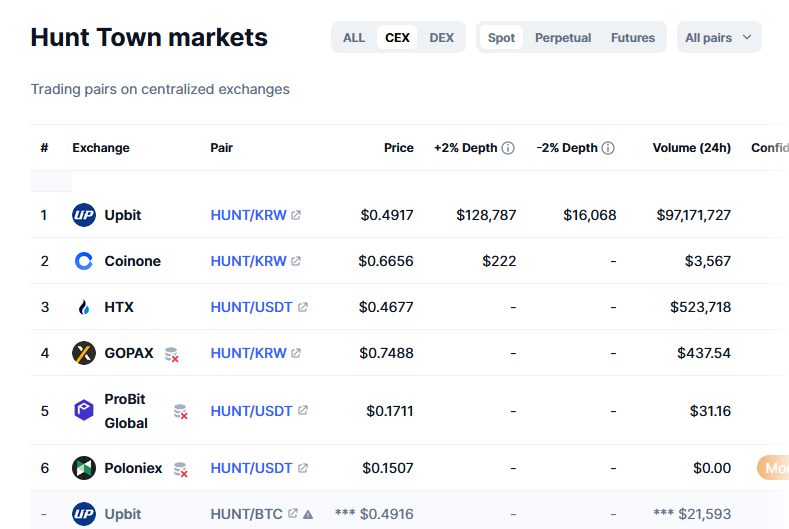Click the ProBit Global volume $31.16
789x529 pixels.
[x=710, y=411]
